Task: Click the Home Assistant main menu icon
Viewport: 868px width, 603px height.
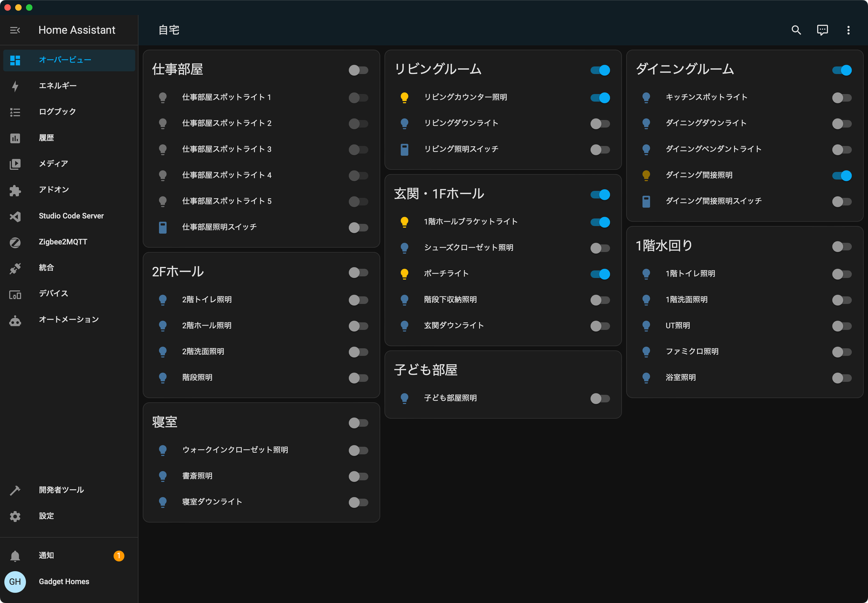Action: (x=15, y=30)
